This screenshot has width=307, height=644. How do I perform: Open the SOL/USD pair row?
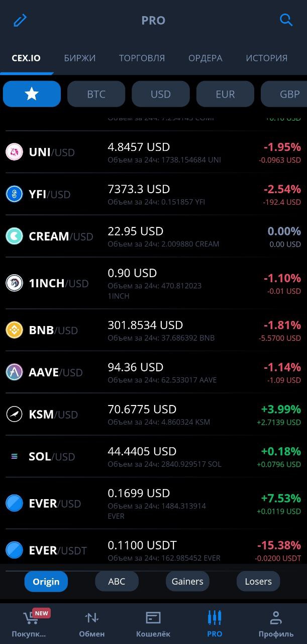[x=153, y=456]
